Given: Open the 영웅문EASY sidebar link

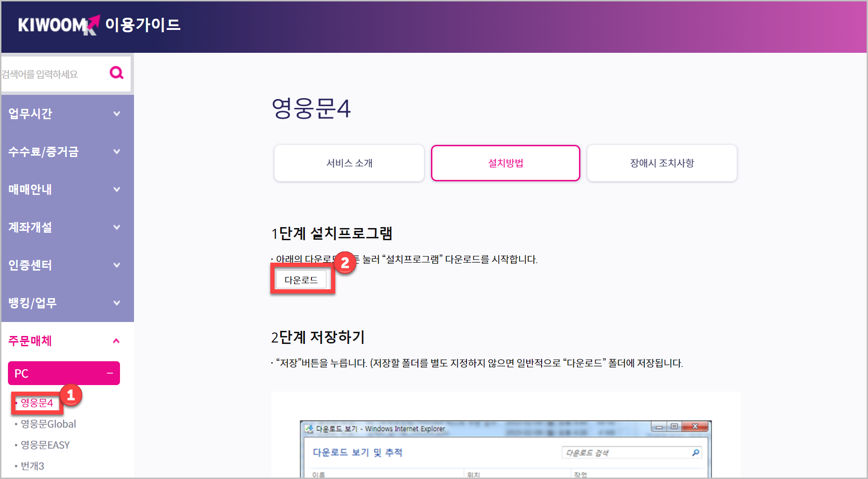Looking at the screenshot, I should tap(45, 445).
